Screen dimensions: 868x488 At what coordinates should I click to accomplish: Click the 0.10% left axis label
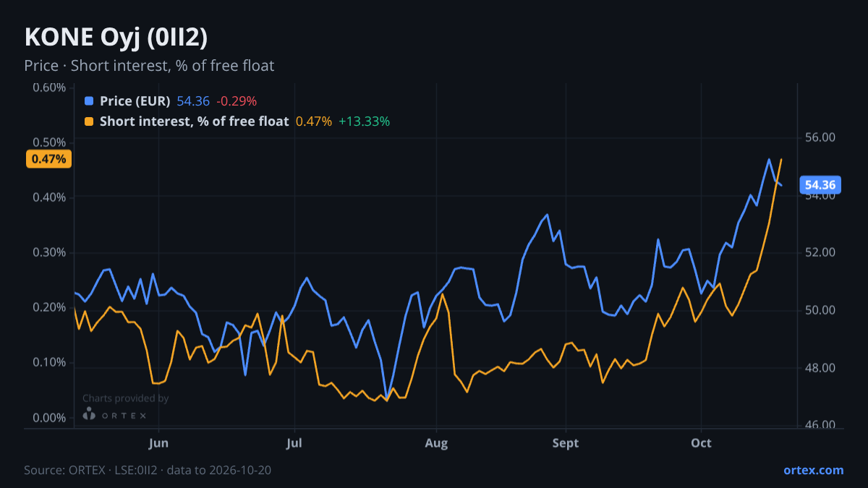click(49, 362)
